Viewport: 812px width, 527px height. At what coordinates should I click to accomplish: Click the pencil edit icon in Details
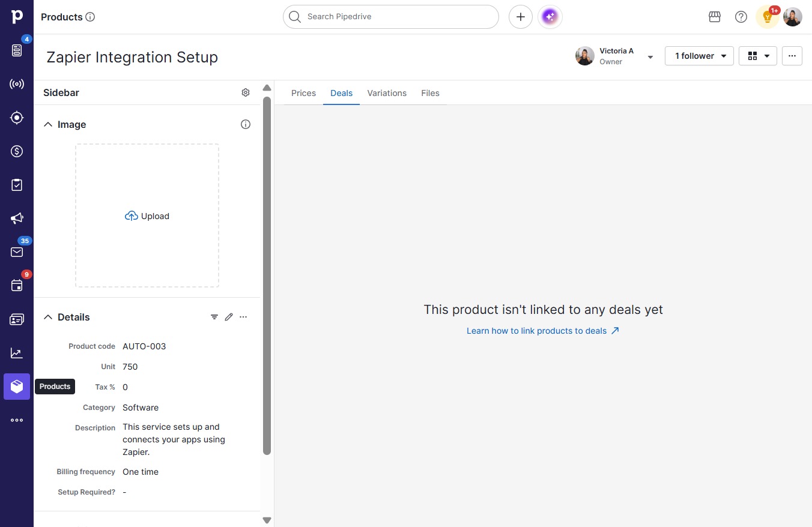[x=229, y=317]
